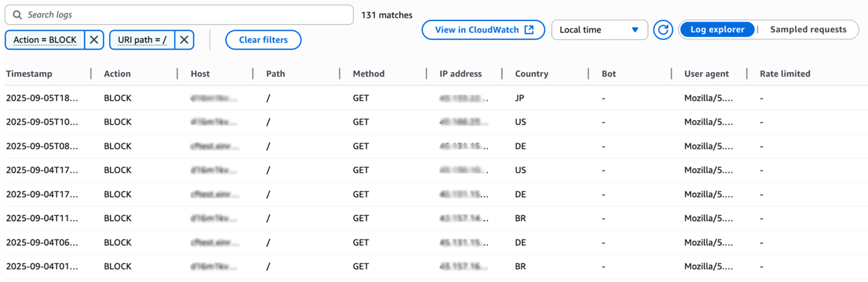Click the URI path = / filter label
This screenshot has height=282, width=868.
[142, 40]
